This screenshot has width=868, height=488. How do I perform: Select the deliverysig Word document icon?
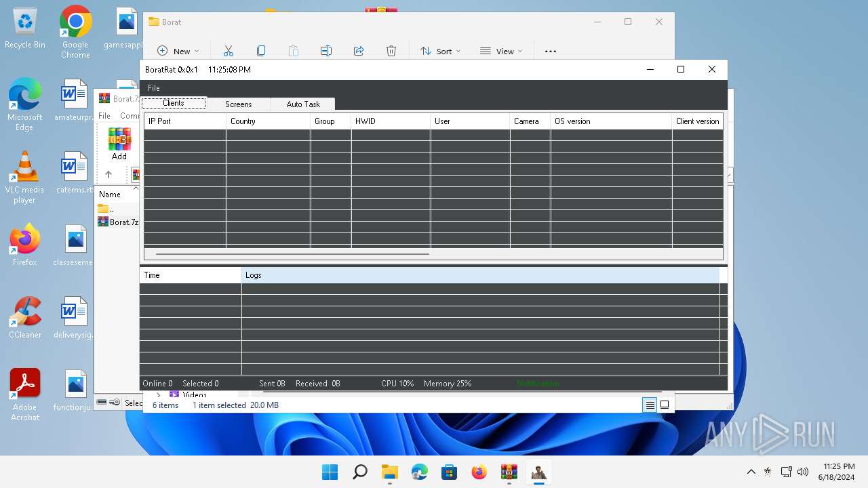pos(75,318)
